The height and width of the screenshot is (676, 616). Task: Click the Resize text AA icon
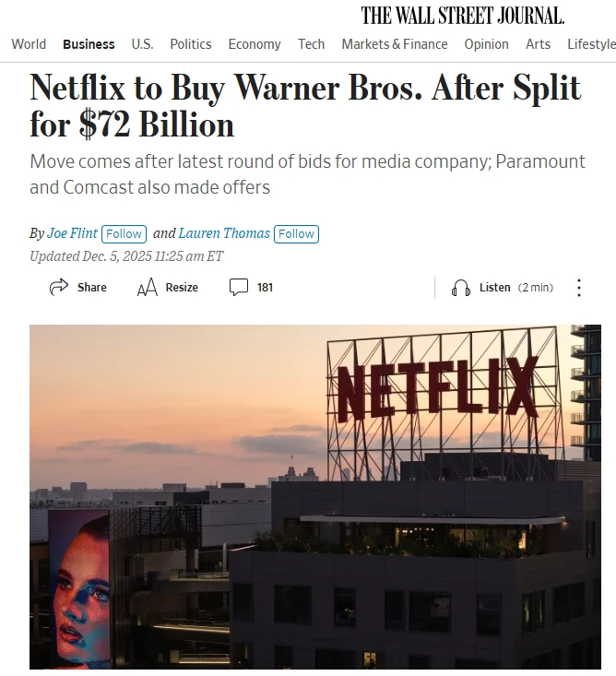click(x=147, y=288)
